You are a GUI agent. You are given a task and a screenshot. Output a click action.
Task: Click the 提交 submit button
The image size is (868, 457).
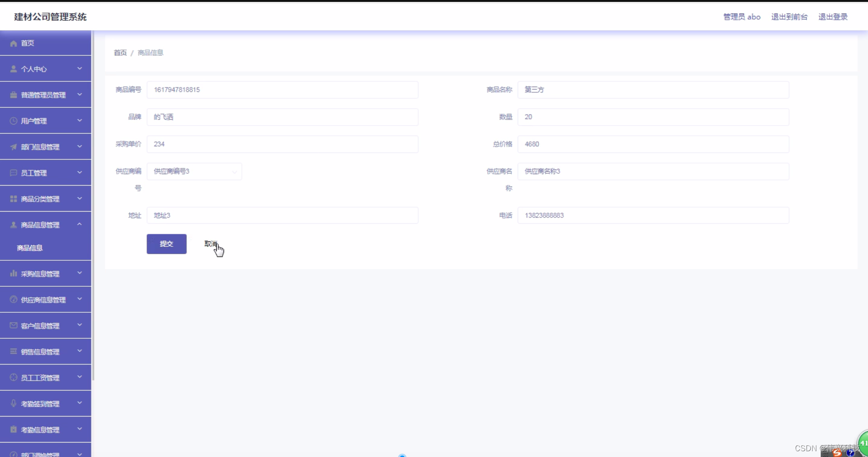(166, 244)
